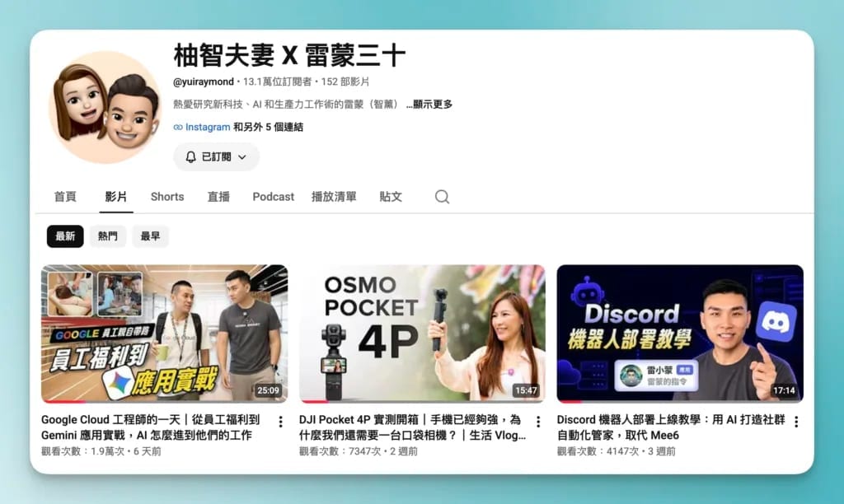Viewport: 844px width, 504px height.
Task: Select the 最早 sort filter chip
Action: (x=150, y=236)
